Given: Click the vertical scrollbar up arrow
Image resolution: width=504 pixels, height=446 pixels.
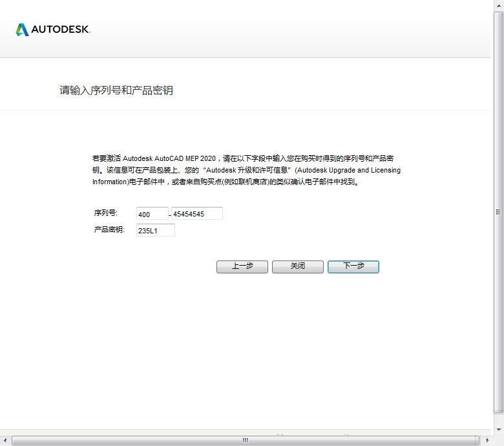Looking at the screenshot, I should coord(499,5).
